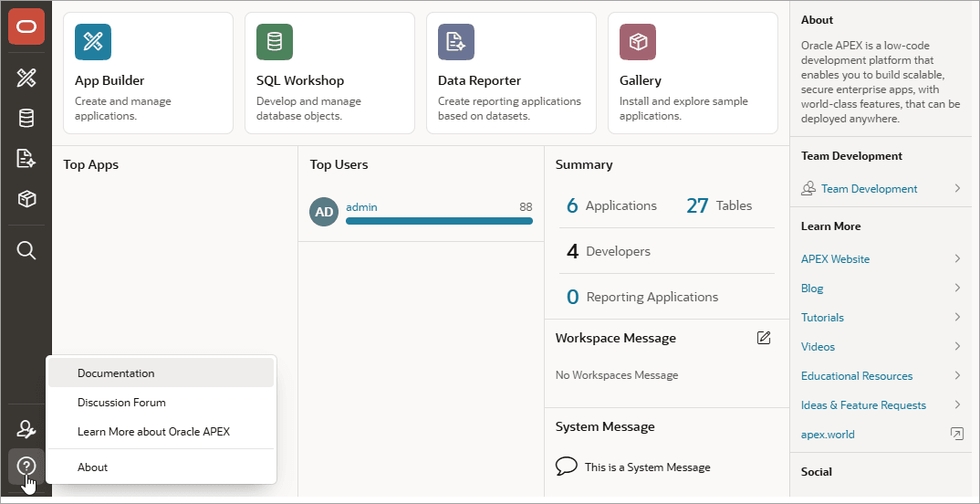This screenshot has height=504, width=980.
Task: Click the Data Reporter card icon
Action: coord(456,42)
